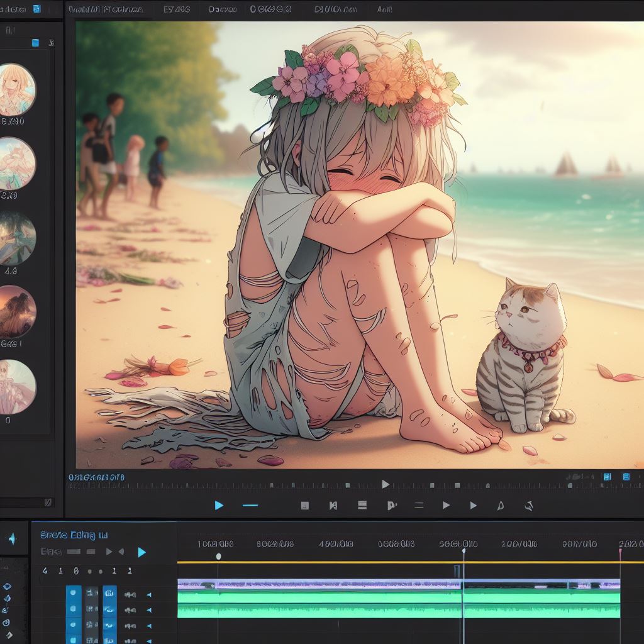Click the bell-shaped icon near the end of the playback bar
The width and height of the screenshot is (644, 644).
[500, 506]
